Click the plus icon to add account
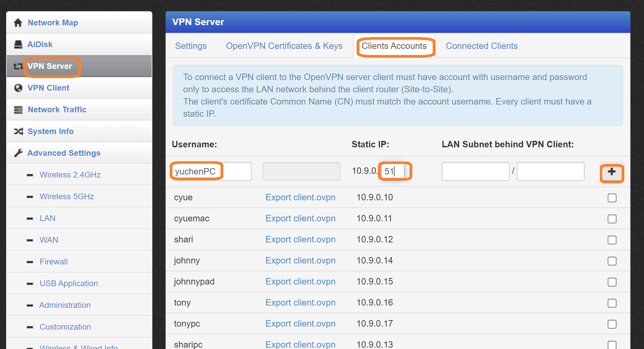This screenshot has width=644, height=349. coord(611,172)
